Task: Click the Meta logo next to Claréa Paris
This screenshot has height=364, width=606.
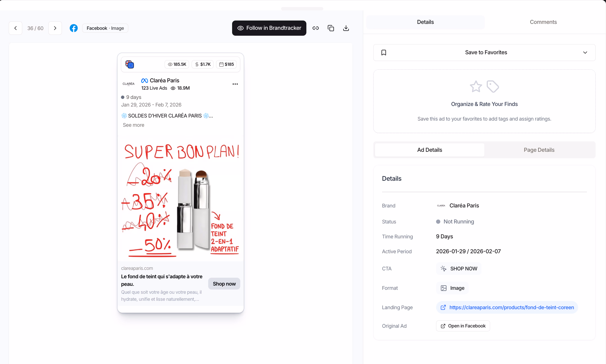Action: click(144, 80)
